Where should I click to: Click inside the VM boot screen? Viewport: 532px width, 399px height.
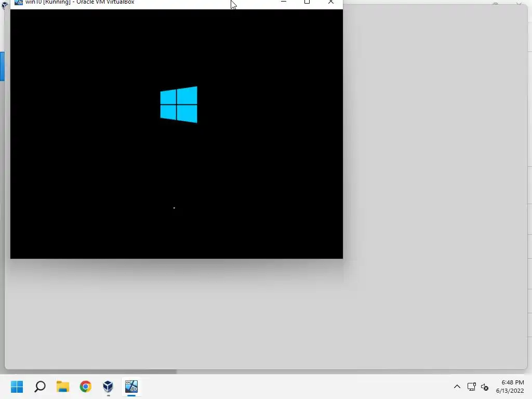(x=177, y=134)
